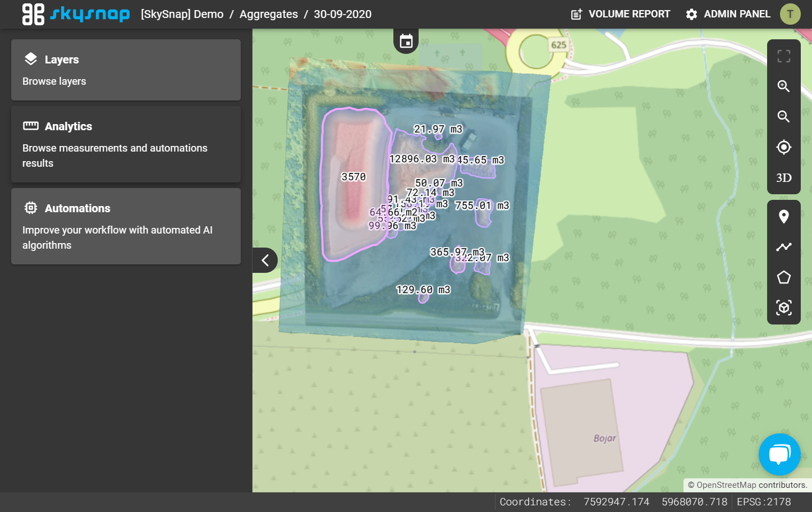812x512 pixels.
Task: Switch to 3D view
Action: [784, 178]
